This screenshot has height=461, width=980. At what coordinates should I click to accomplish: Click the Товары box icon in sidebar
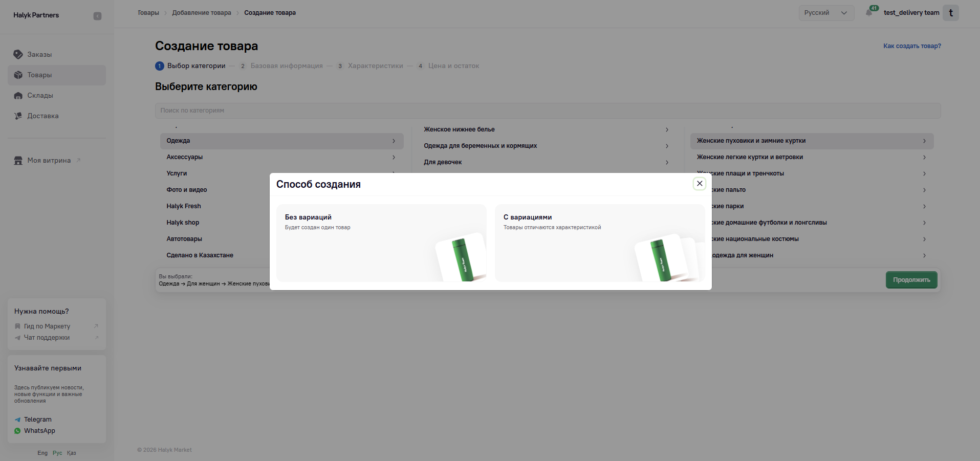point(18,75)
